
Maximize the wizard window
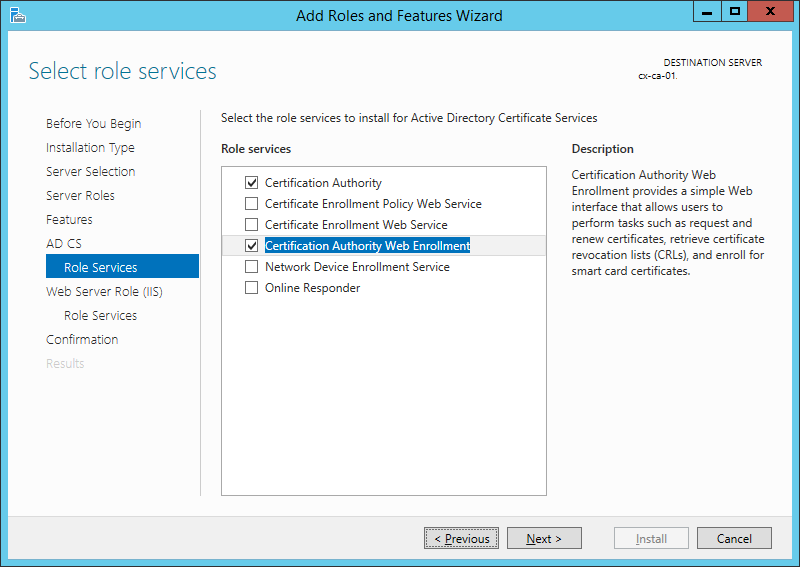(x=735, y=12)
